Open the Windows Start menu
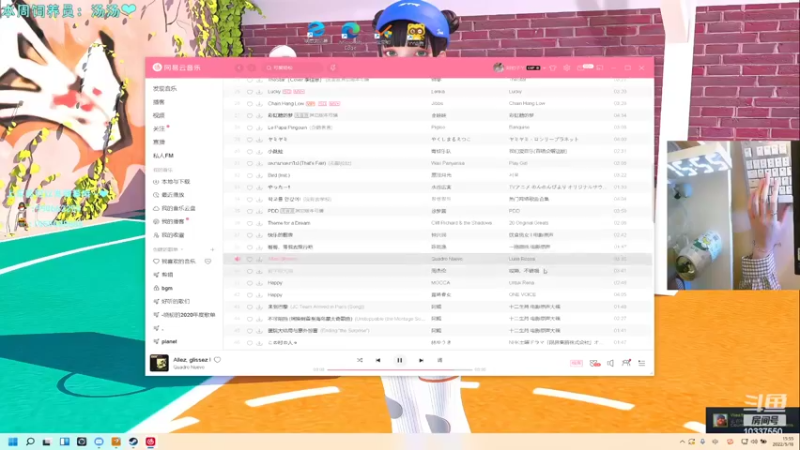Viewport: 800px width, 450px height. 13,442
